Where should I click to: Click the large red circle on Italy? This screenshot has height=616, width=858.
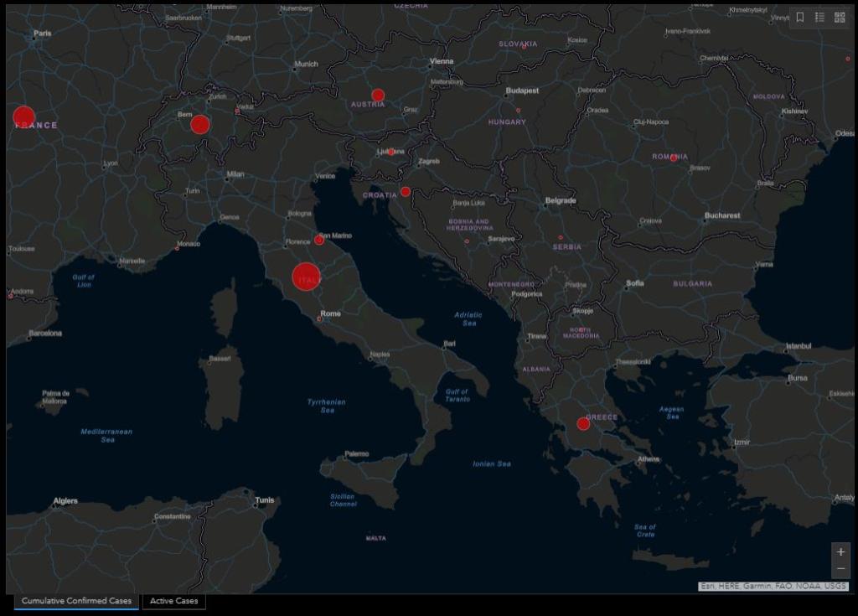tap(306, 277)
